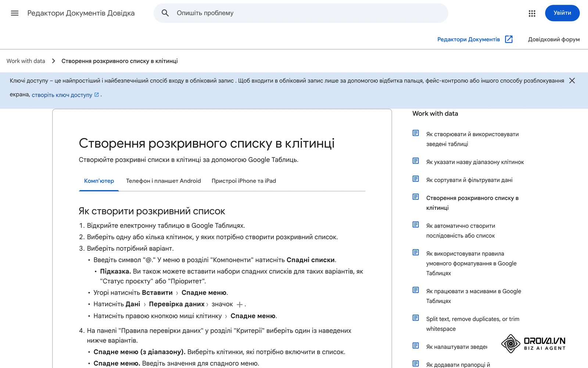This screenshot has width=588, height=368.
Task: Click Work with data breadcrumb link
Action: click(26, 61)
